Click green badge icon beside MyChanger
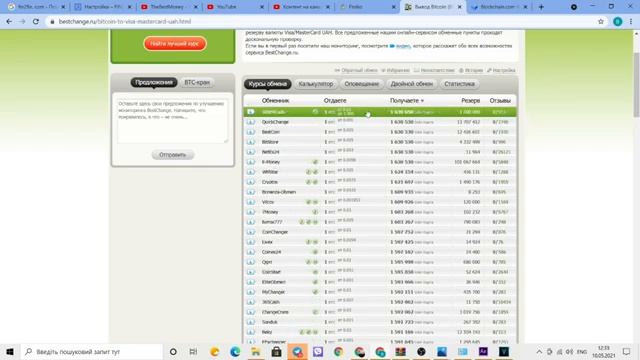The image size is (640, 360). point(315,292)
